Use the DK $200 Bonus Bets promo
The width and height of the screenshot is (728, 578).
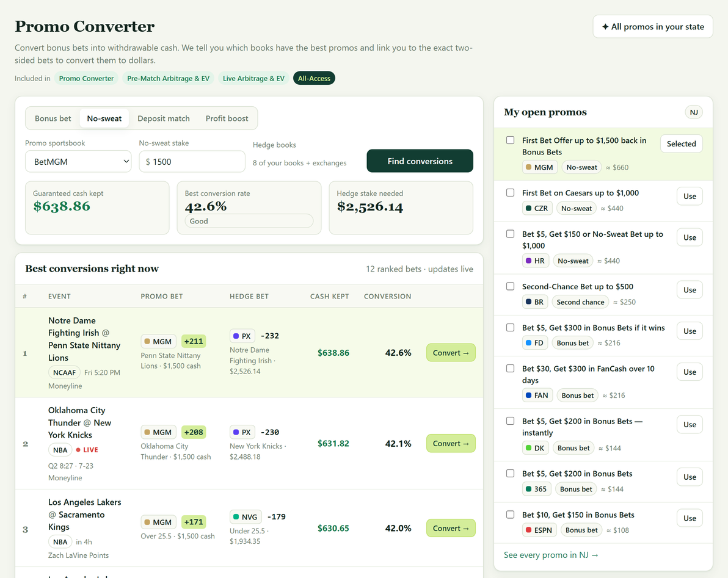(690, 424)
